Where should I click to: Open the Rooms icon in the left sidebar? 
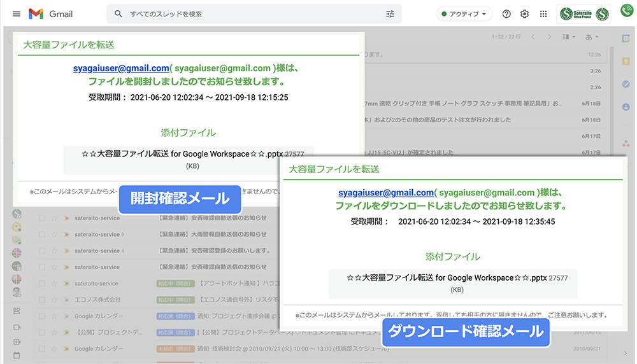[17, 311]
